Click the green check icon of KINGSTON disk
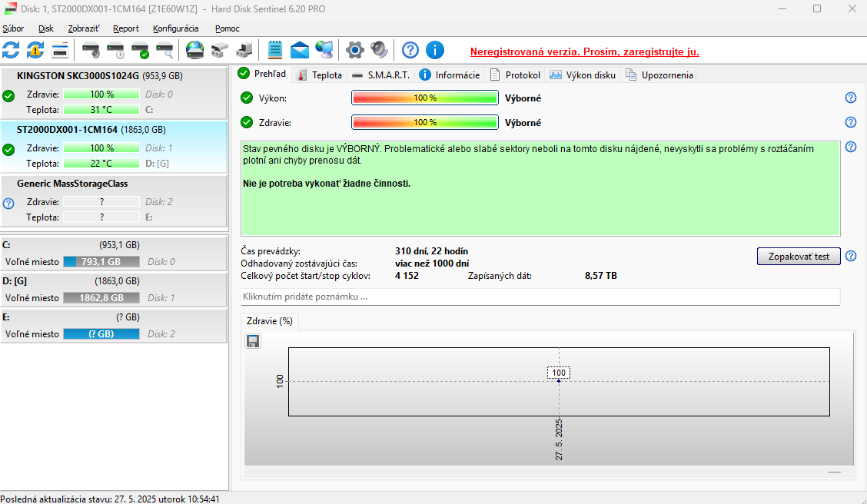 (8, 96)
